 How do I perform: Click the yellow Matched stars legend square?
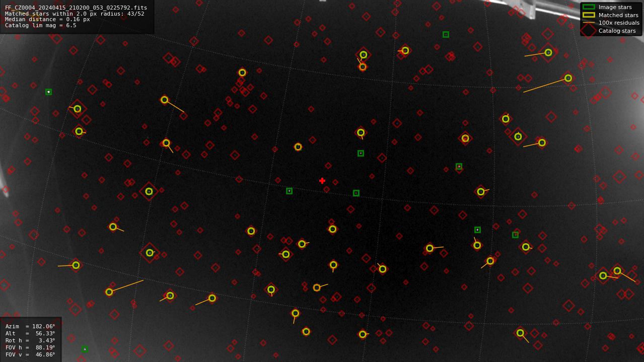(589, 15)
